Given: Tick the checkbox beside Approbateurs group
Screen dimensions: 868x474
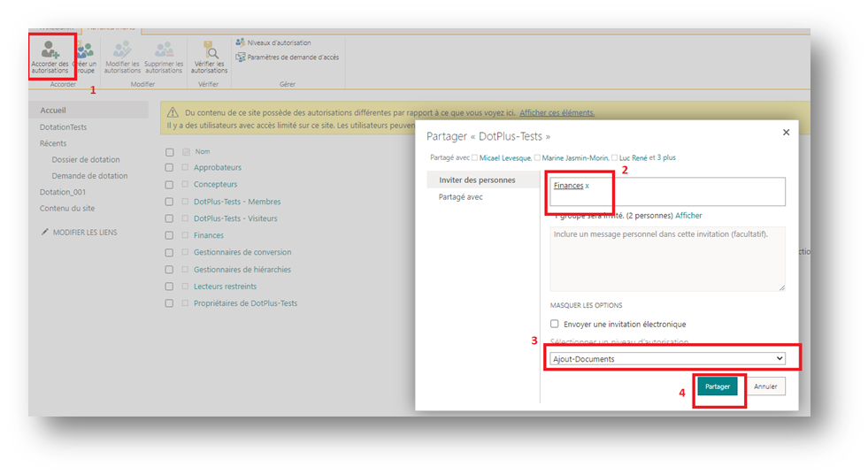Looking at the screenshot, I should (x=170, y=168).
